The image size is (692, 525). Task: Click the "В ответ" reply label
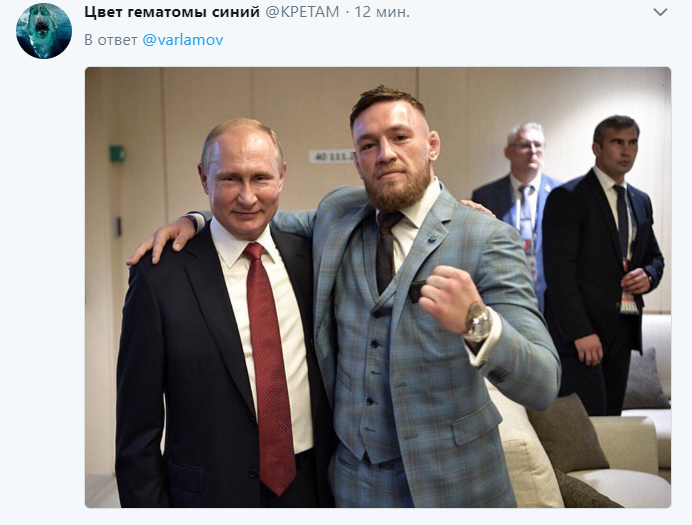(x=111, y=40)
